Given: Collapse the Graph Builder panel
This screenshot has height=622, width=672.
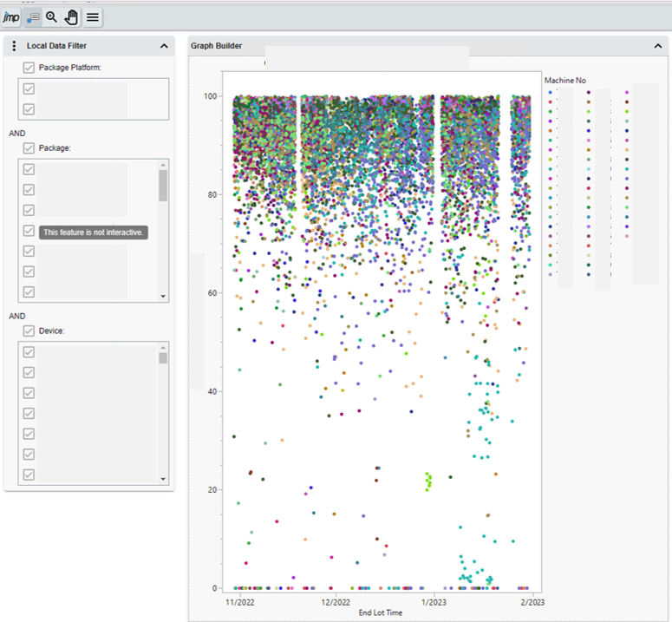Looking at the screenshot, I should pyautogui.click(x=657, y=45).
